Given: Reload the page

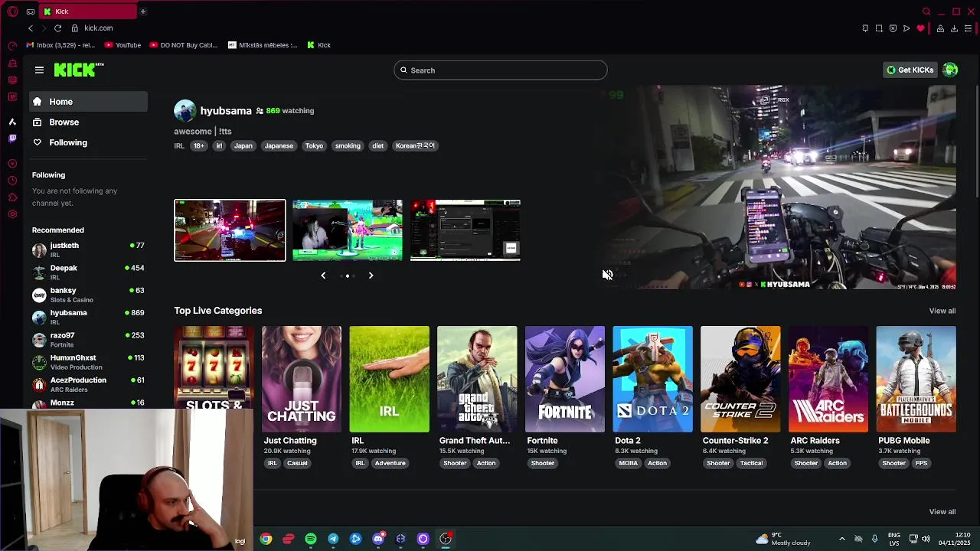Looking at the screenshot, I should point(57,28).
